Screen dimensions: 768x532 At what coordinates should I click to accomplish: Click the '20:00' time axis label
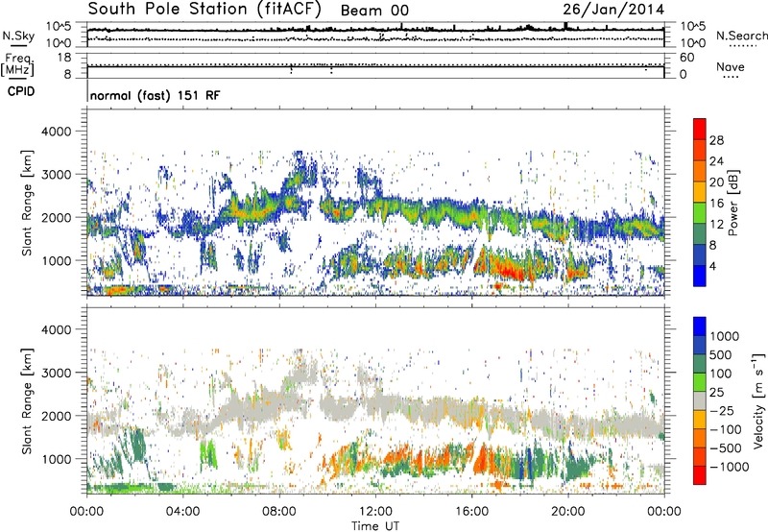(x=568, y=512)
